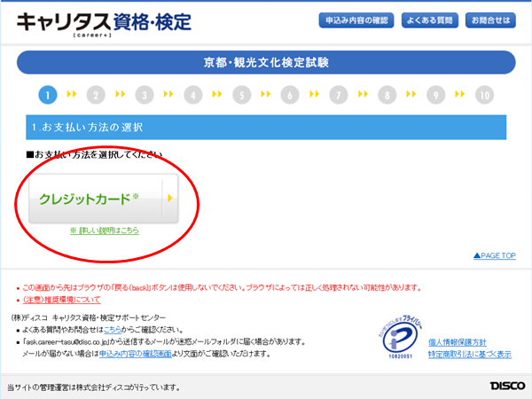
Task: Open (注意)推奨環境について link
Action: (62, 300)
